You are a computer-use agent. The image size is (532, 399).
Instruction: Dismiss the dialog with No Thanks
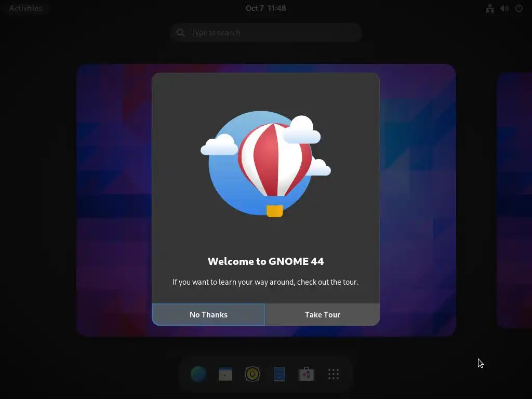click(208, 314)
